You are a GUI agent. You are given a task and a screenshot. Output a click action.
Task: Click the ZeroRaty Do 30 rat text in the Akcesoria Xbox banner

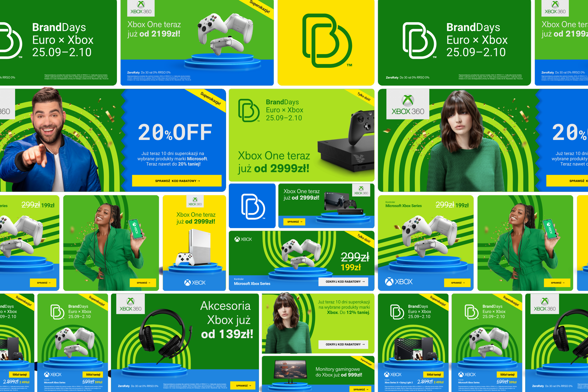(138, 386)
